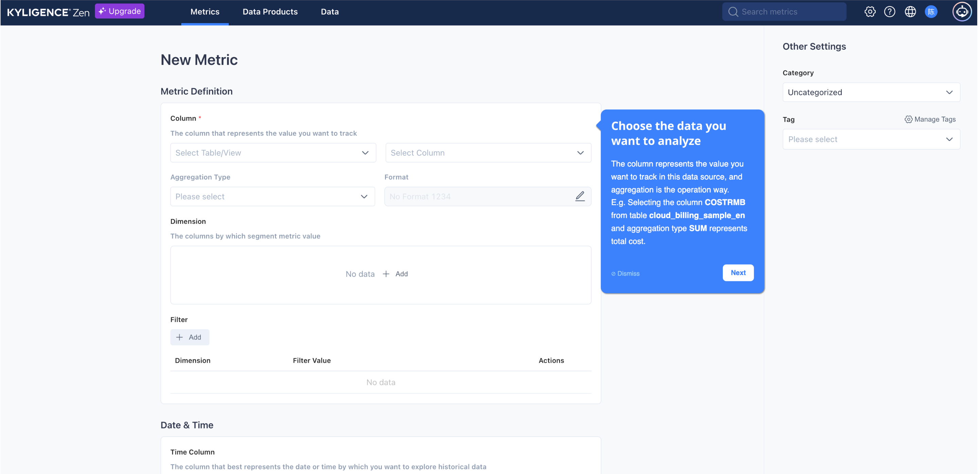Open the Select Column dropdown
Screen dimensions: 980x474
[488, 153]
